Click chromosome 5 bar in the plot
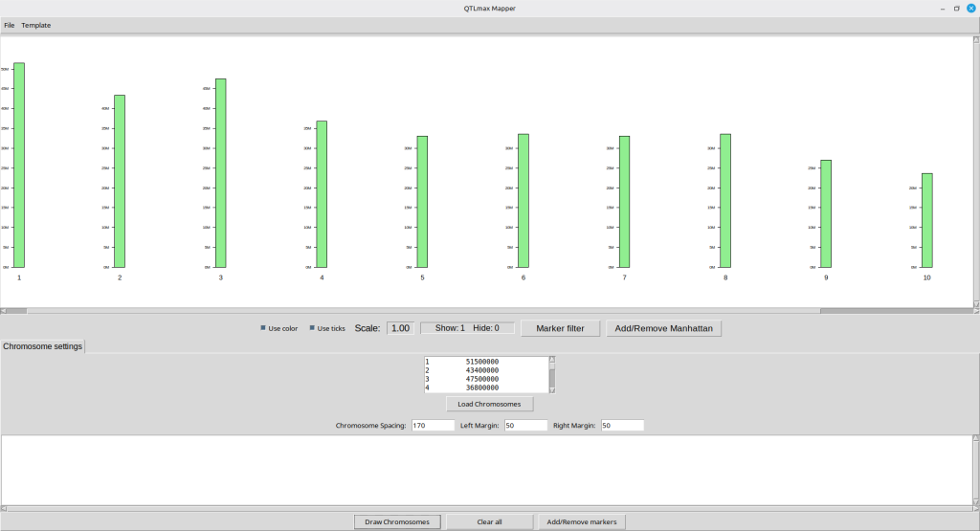This screenshot has height=531, width=980. click(422, 201)
